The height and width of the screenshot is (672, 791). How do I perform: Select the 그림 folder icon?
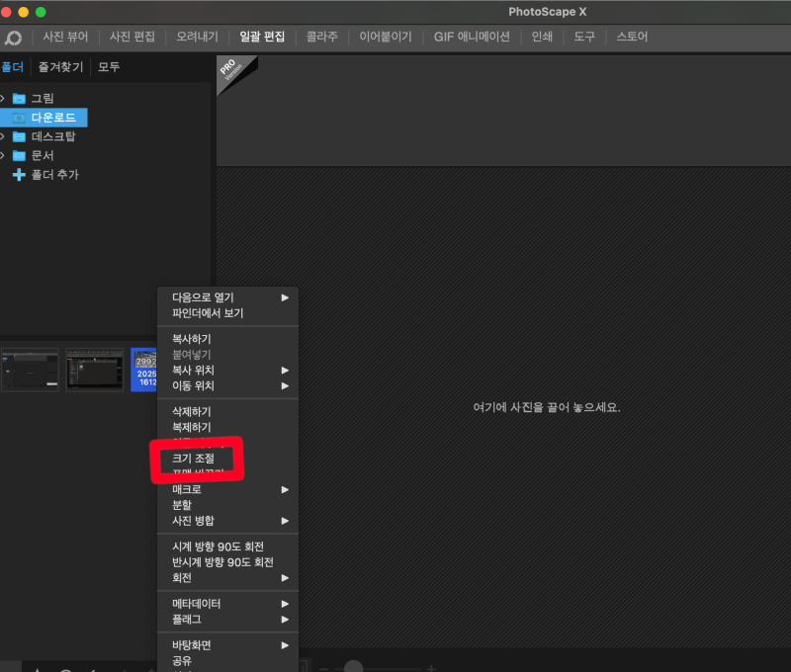[21, 98]
